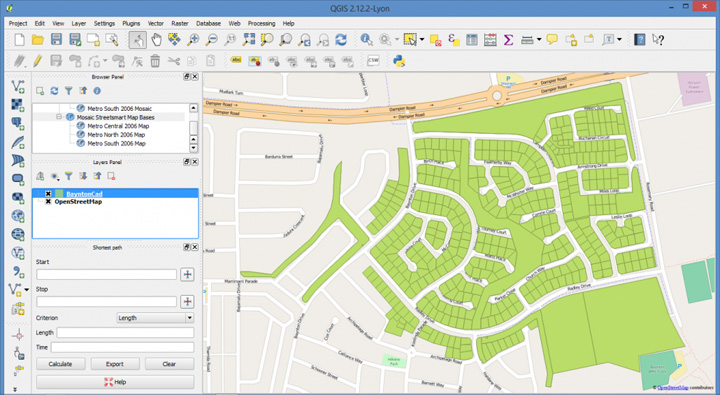Click the Browser Panel filter funnel icon
This screenshot has height=395, width=720.
[68, 91]
